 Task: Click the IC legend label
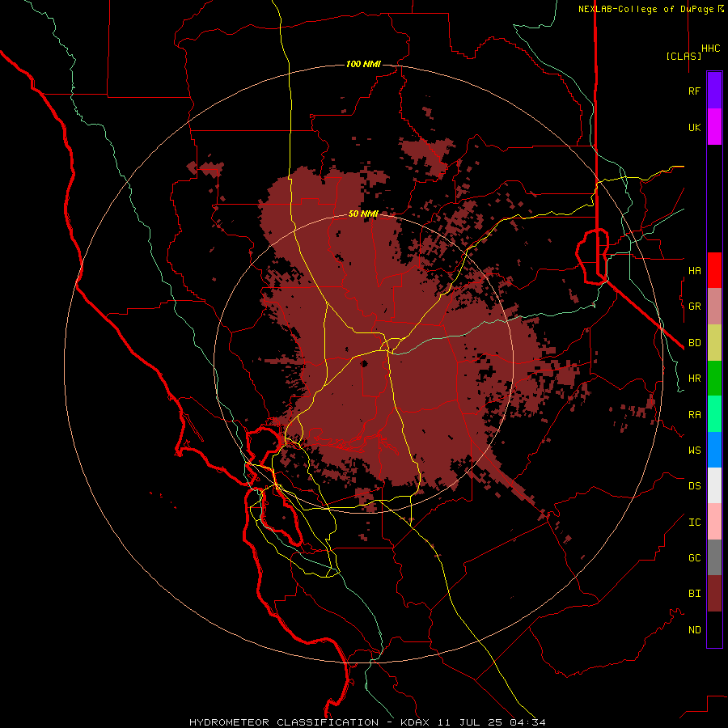[694, 522]
